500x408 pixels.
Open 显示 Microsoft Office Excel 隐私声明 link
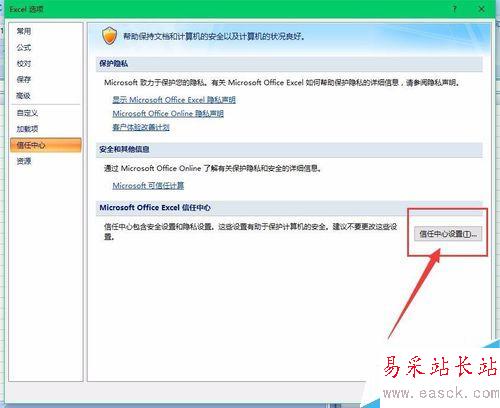pos(174,100)
